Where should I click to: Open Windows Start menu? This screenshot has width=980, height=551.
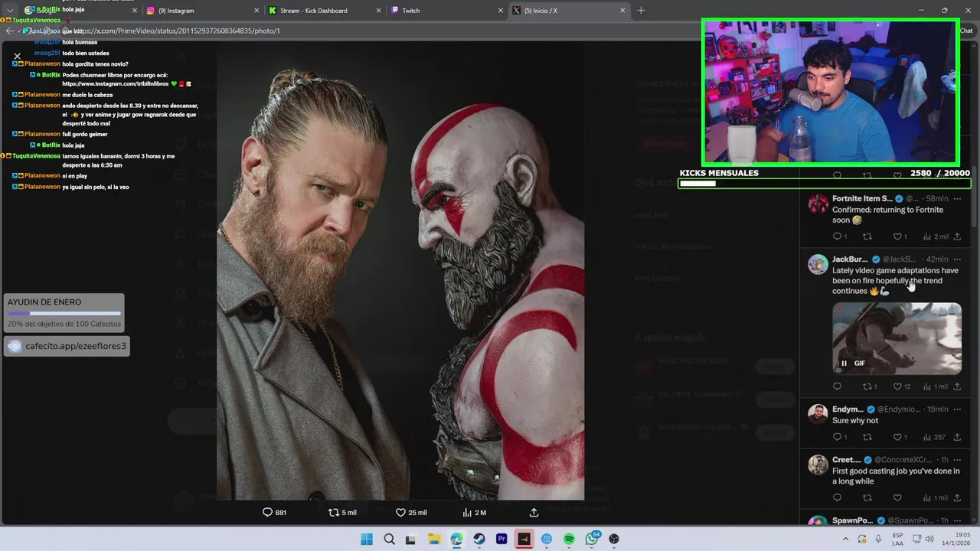tap(367, 539)
